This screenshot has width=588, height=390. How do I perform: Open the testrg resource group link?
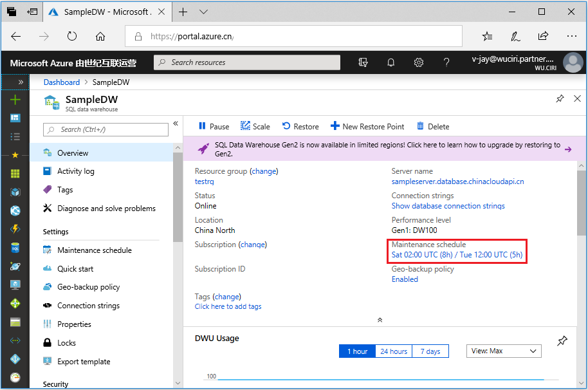coord(204,181)
